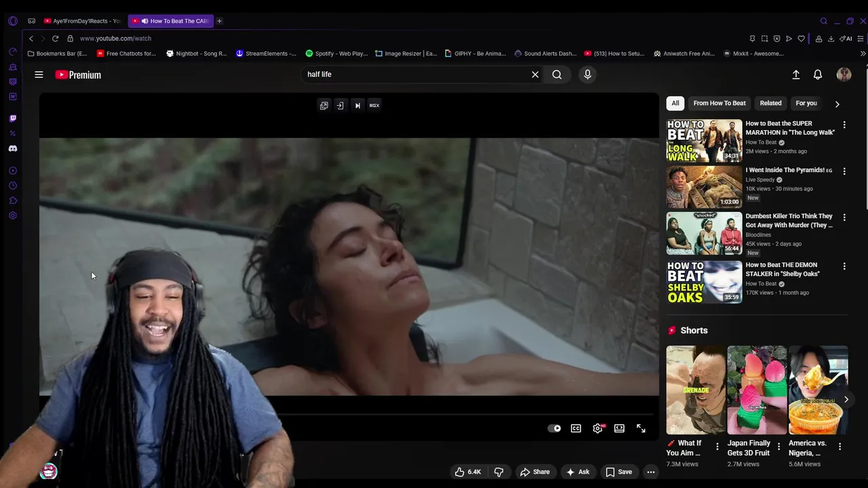The image size is (868, 488).
Task: Dislike the video
Action: pos(498,472)
